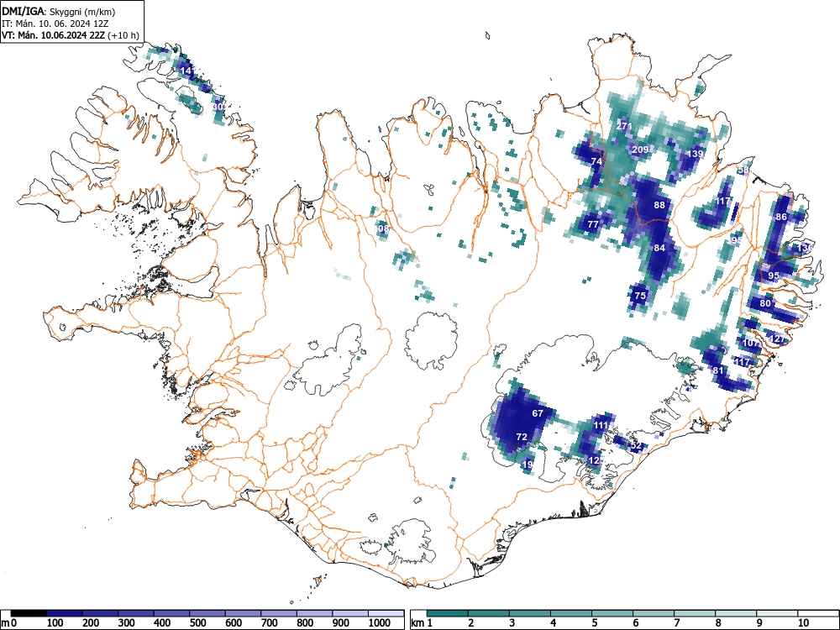The image size is (840, 630).
Task: Select the 67 value on the glacier
Action: pyautogui.click(x=538, y=413)
